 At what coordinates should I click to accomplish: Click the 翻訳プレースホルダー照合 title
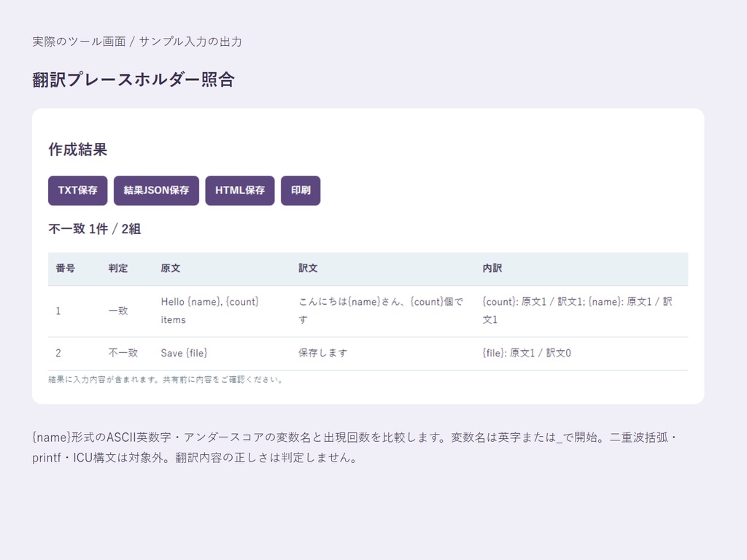133,79
